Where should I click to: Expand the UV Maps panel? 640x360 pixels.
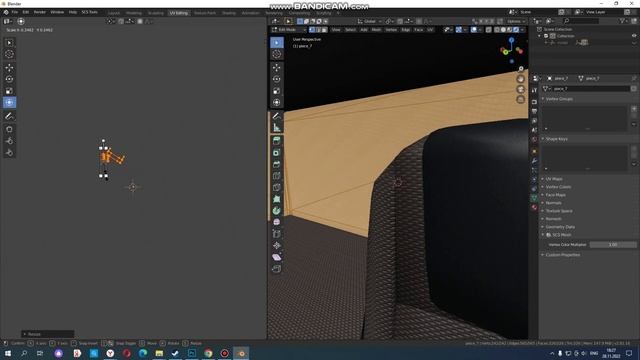pos(554,179)
